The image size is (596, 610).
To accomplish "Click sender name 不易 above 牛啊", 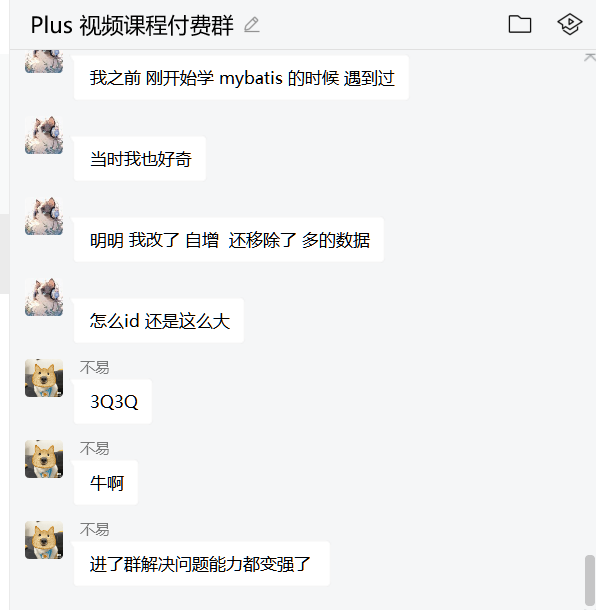I will coord(95,448).
